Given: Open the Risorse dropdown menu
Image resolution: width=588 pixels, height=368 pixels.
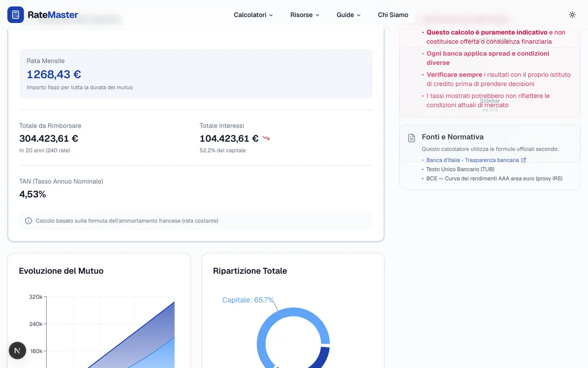Looking at the screenshot, I should point(305,15).
